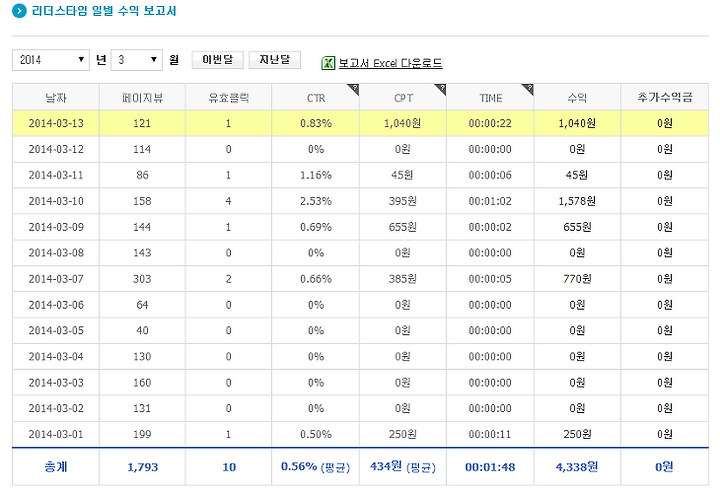Click CTR value 0.50%
Screen dimensions: 720x496
(x=316, y=434)
